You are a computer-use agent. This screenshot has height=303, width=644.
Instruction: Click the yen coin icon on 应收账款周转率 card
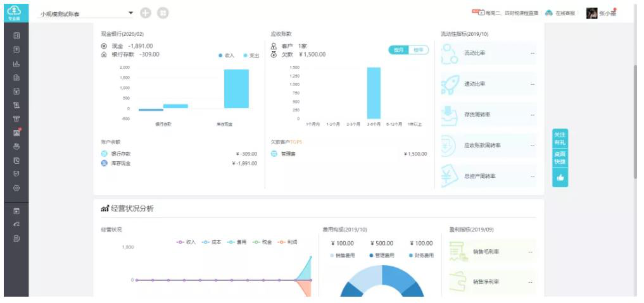449,145
